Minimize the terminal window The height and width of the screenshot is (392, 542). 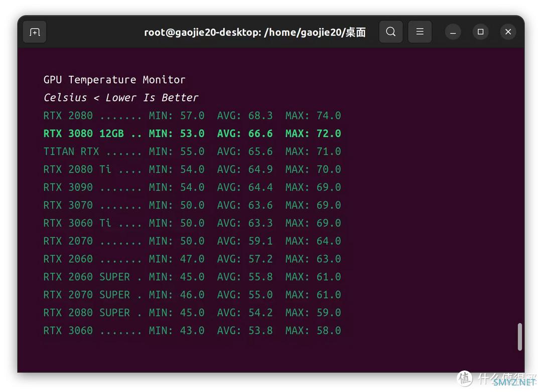pyautogui.click(x=453, y=32)
